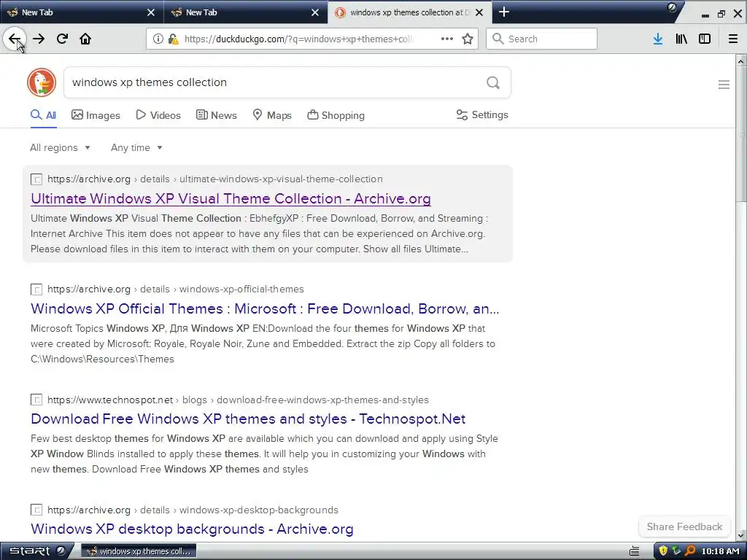Expand the Any time filter dropdown
This screenshot has width=747, height=560.
click(136, 147)
